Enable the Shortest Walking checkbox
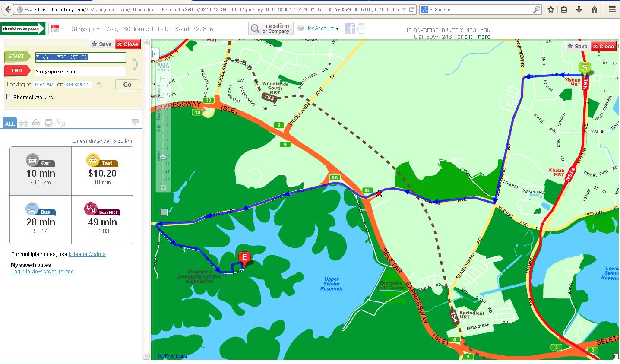 click(x=9, y=97)
